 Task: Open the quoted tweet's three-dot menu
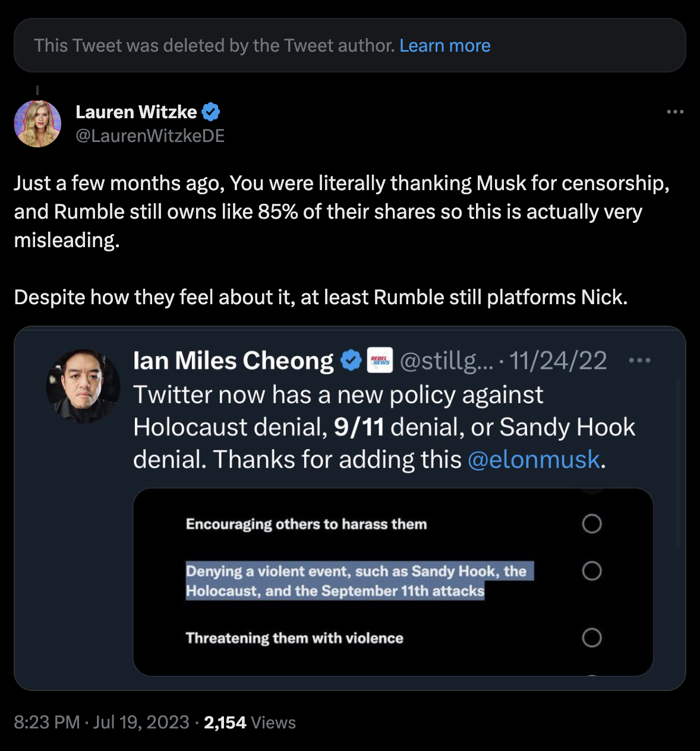pyautogui.click(x=639, y=360)
